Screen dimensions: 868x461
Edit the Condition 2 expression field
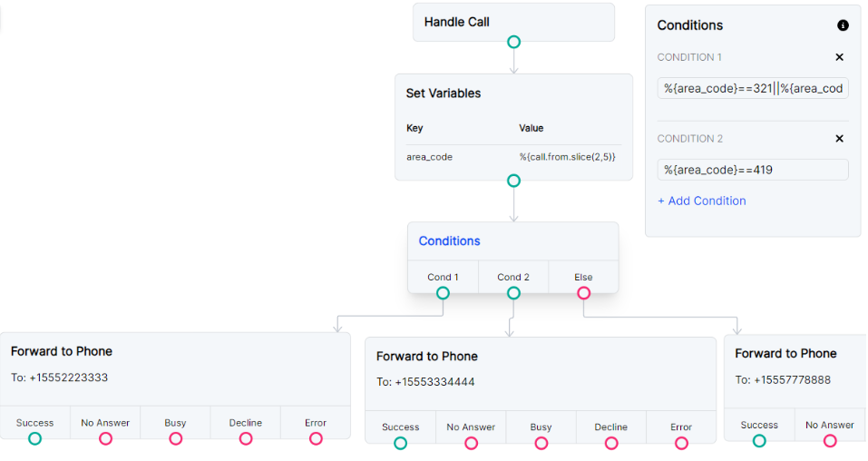pos(753,170)
